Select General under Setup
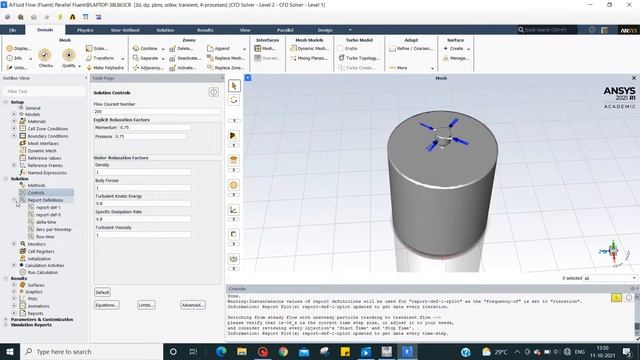The height and width of the screenshot is (360, 640). 33,108
